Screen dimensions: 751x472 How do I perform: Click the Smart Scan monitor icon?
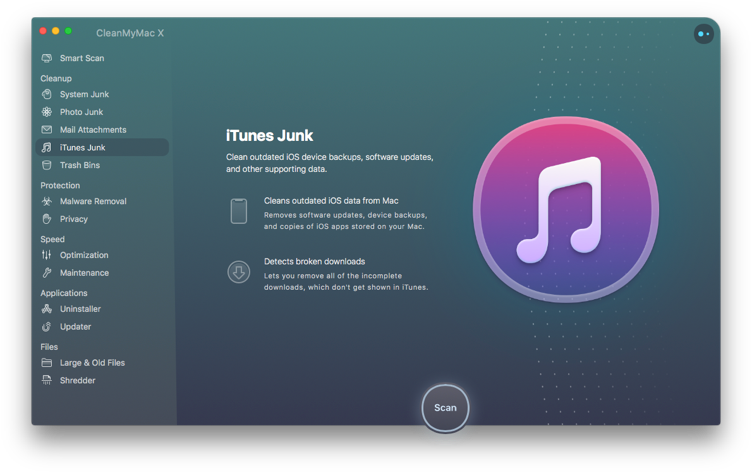click(46, 58)
